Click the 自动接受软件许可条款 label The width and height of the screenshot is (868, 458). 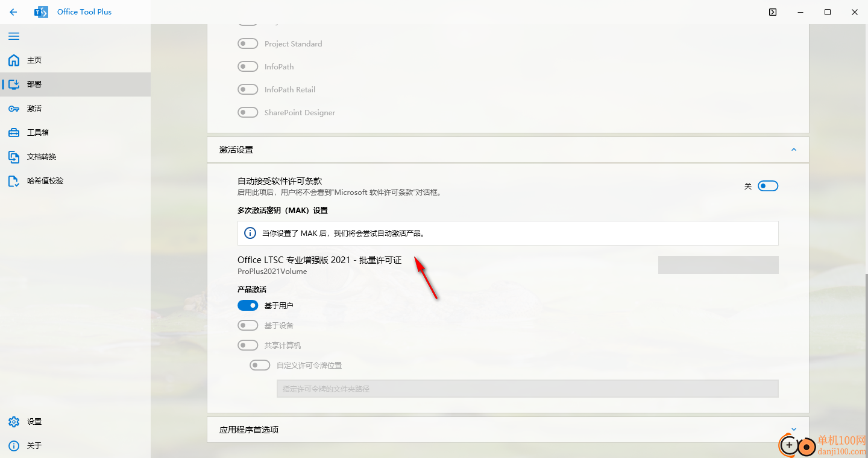(x=280, y=181)
